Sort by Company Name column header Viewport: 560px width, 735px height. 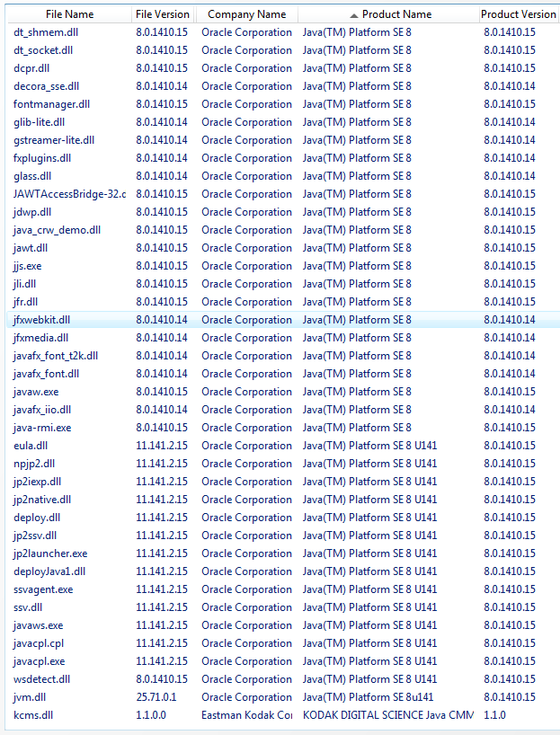tap(246, 14)
